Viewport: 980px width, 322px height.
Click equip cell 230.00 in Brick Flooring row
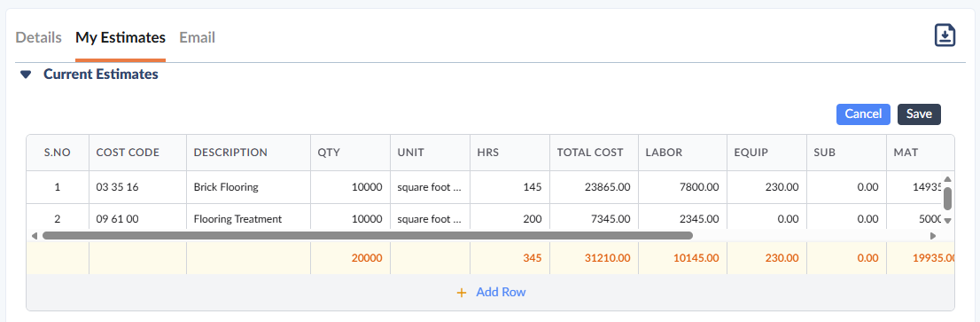tap(766, 187)
